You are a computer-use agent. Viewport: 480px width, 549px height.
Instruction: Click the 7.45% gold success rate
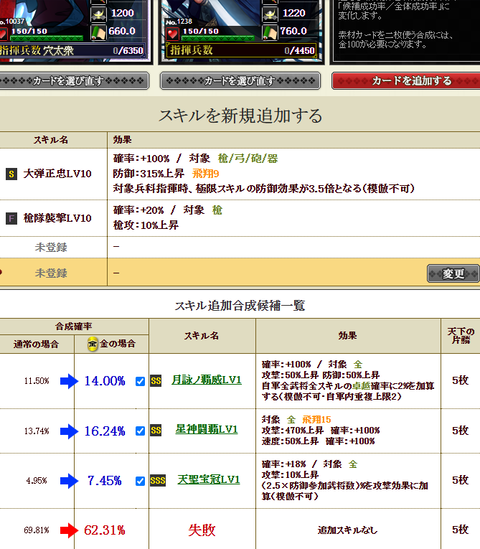pyautogui.click(x=104, y=481)
